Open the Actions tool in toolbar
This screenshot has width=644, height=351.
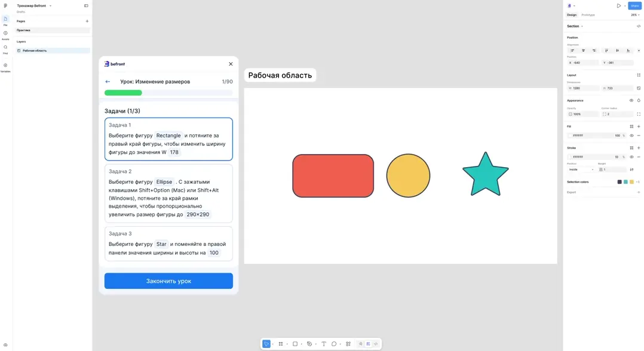(x=348, y=344)
